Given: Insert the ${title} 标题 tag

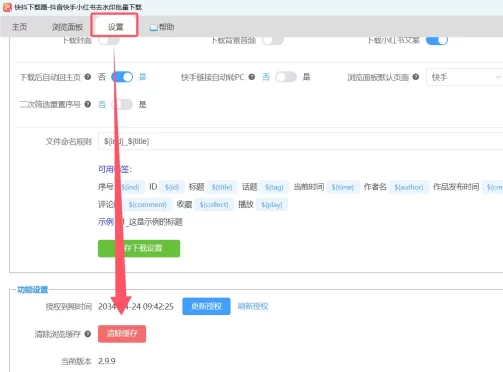Looking at the screenshot, I should (222, 187).
